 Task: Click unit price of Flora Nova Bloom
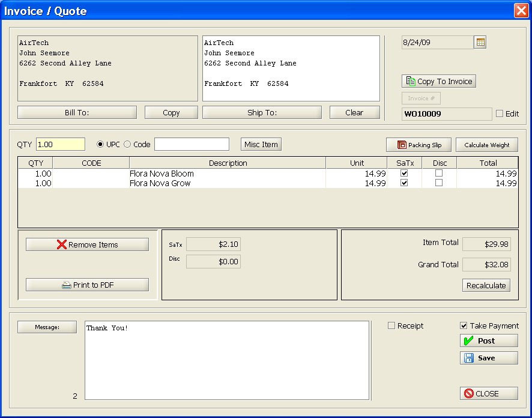point(356,174)
